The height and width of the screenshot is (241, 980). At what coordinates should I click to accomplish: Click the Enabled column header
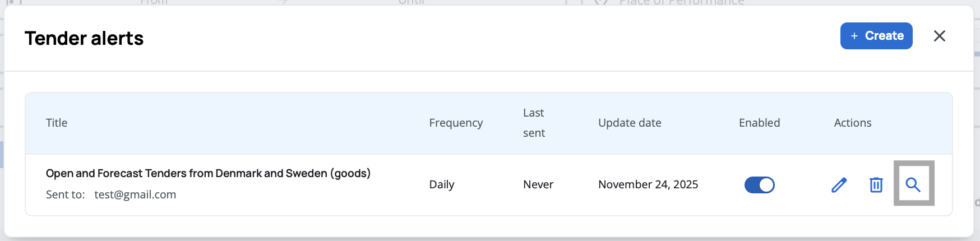coord(759,123)
